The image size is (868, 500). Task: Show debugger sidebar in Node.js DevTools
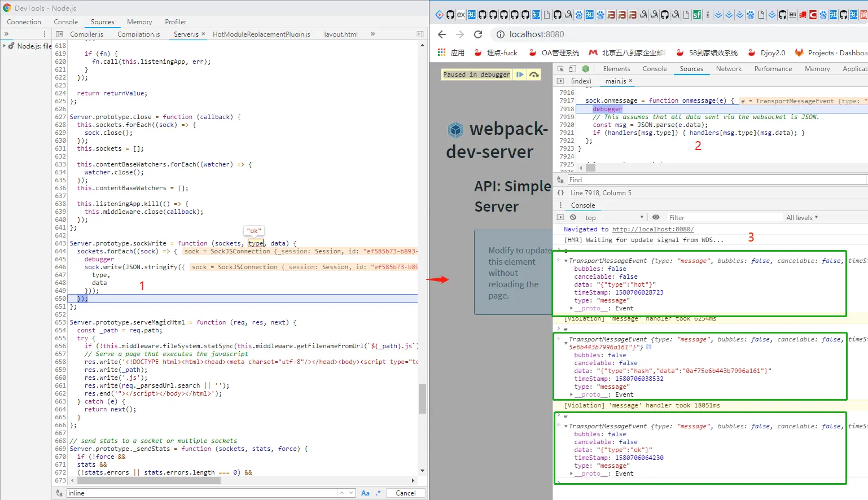pos(420,34)
